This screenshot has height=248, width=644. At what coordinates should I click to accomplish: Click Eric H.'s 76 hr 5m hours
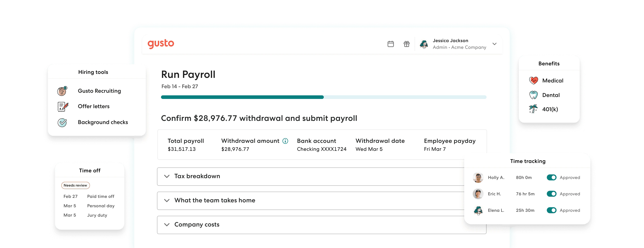tap(525, 194)
